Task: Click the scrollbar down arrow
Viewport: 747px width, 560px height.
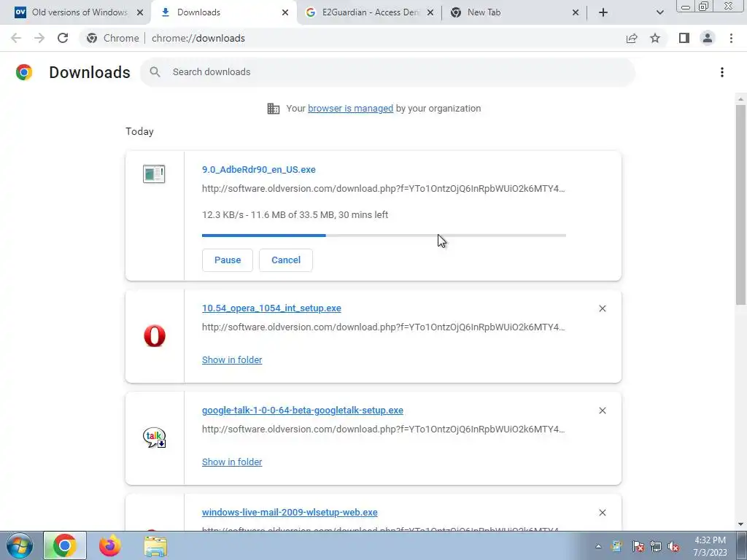Action: (740, 524)
